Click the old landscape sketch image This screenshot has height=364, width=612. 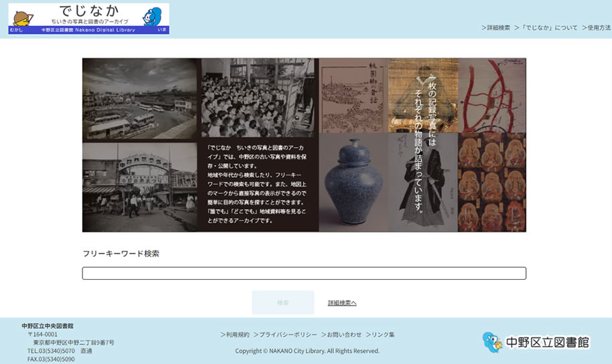(x=354, y=96)
